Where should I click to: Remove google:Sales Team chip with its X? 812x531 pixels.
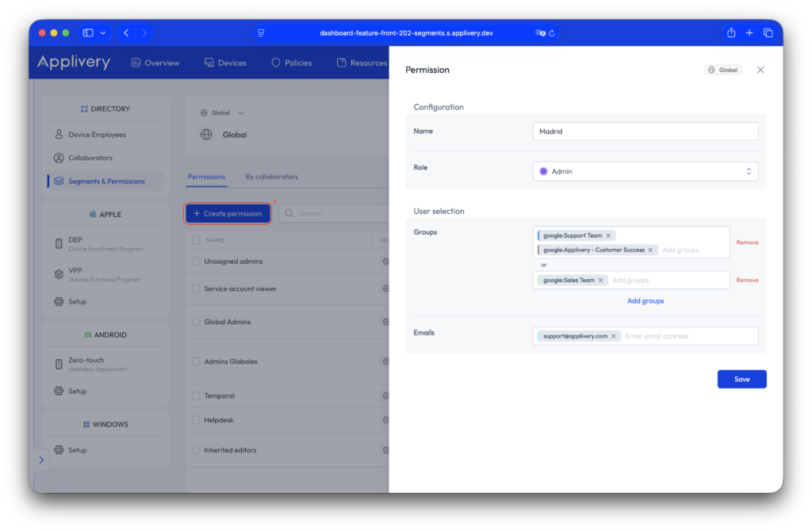click(x=601, y=280)
